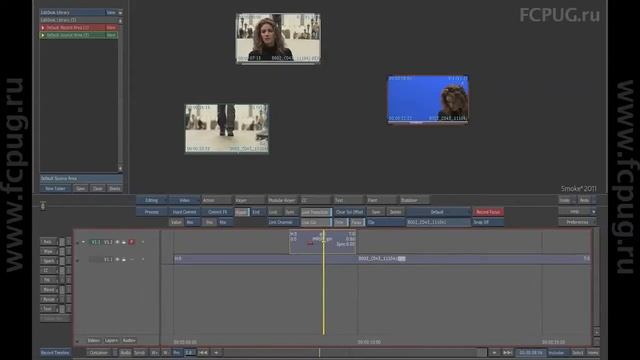Select the blue screen clip thumbnail

pyautogui.click(x=428, y=99)
